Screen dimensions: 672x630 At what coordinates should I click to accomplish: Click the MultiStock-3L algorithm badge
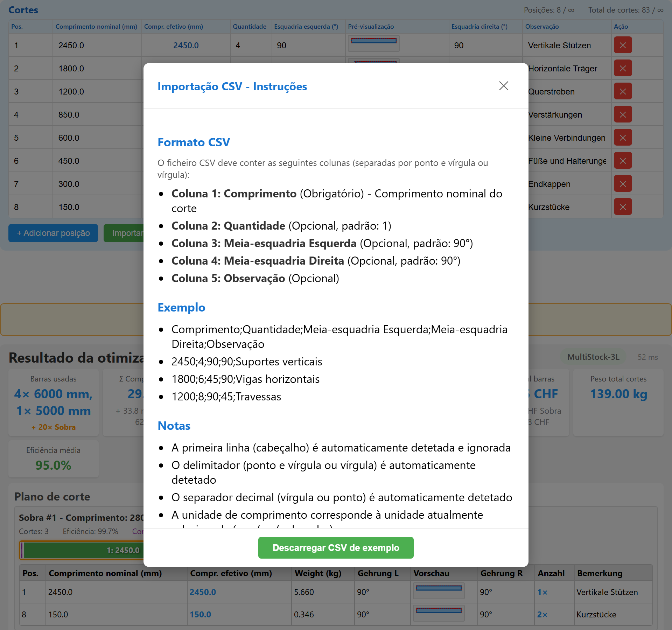[593, 357]
